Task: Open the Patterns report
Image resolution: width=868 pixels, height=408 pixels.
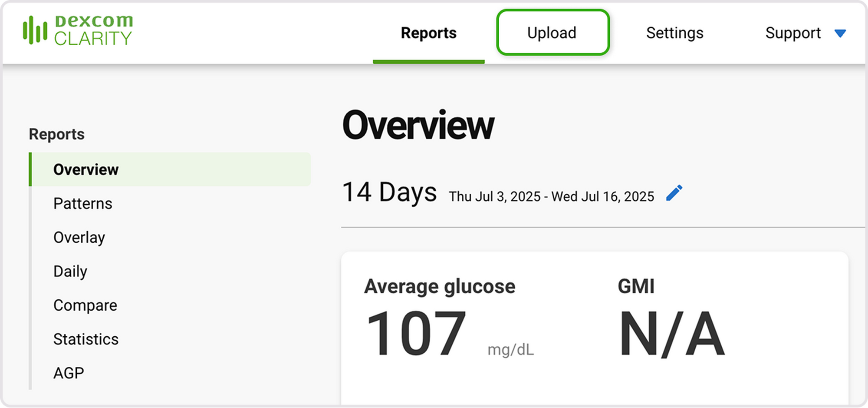Action: (82, 203)
